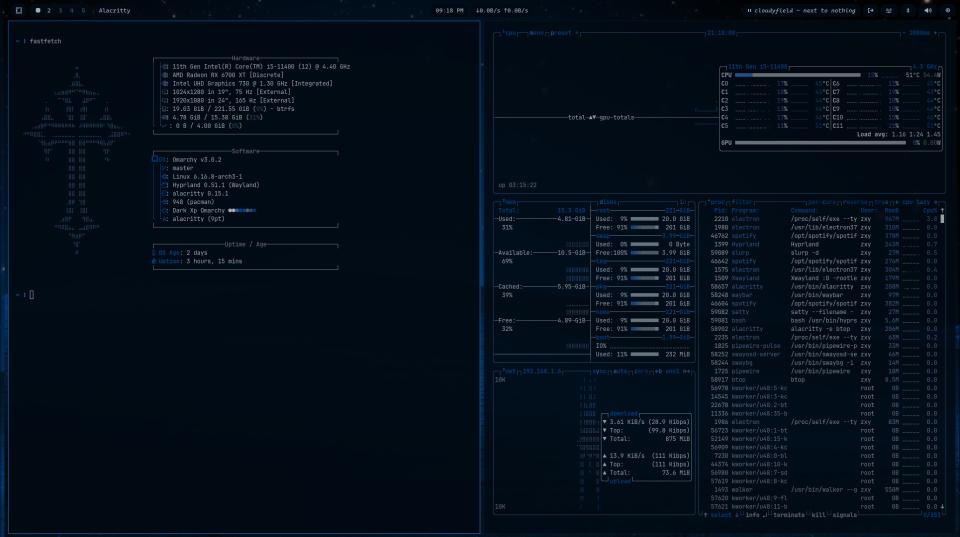This screenshot has height=537, width=960.
Task: Click the filter field in btop proc header
Action: coord(742,202)
